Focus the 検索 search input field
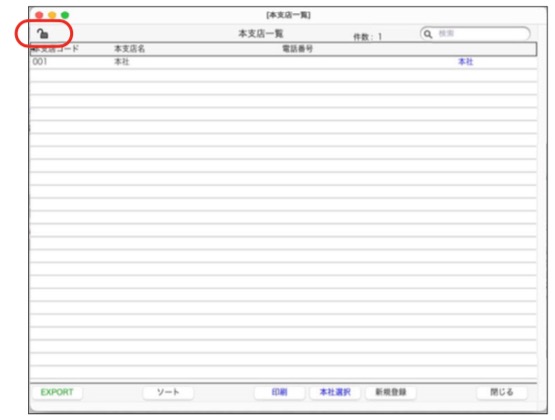 [475, 34]
